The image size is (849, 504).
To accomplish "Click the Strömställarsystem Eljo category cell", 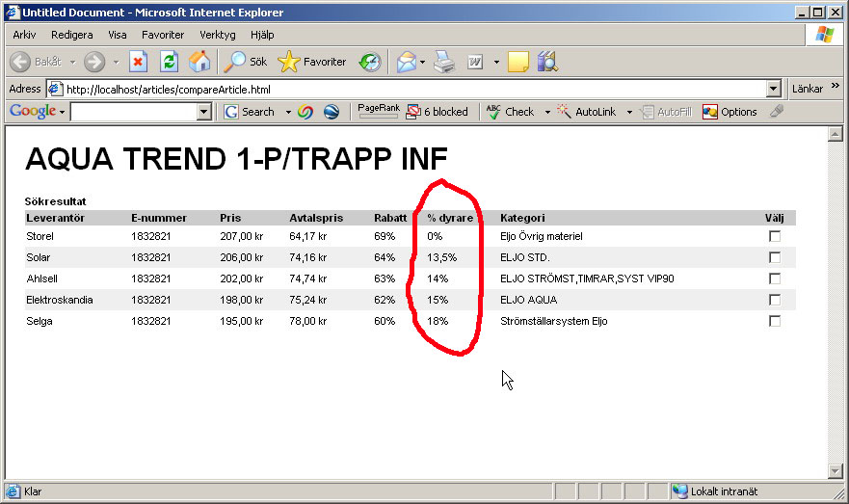I will click(x=554, y=321).
